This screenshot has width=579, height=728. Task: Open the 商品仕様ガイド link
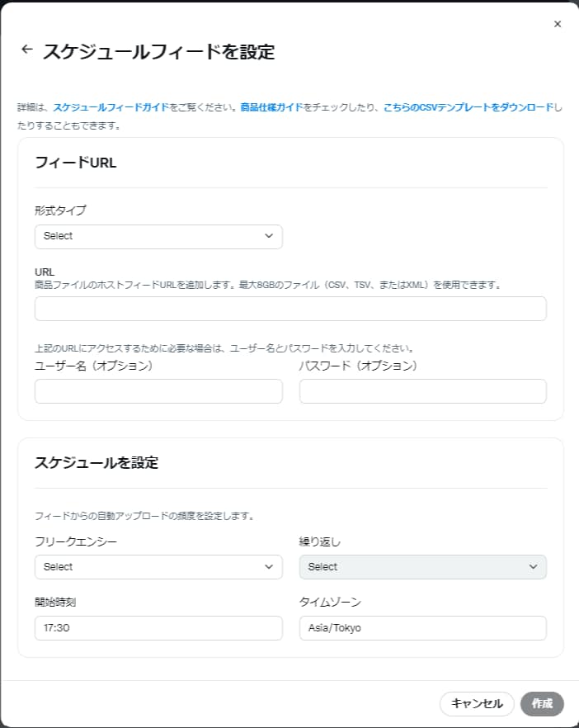click(x=271, y=107)
